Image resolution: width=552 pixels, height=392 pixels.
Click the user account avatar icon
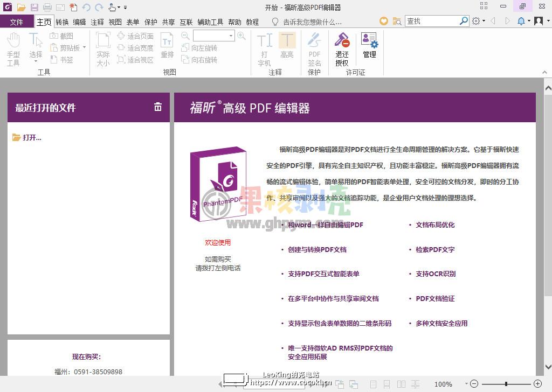tap(539, 21)
